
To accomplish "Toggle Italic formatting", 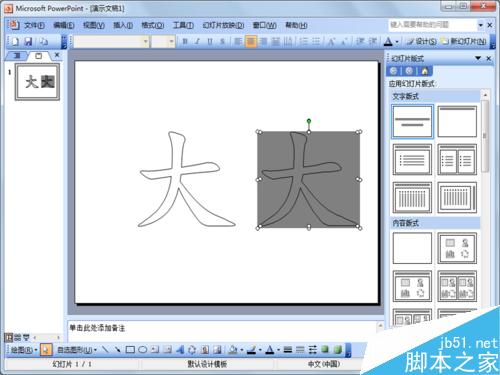I will (197, 42).
